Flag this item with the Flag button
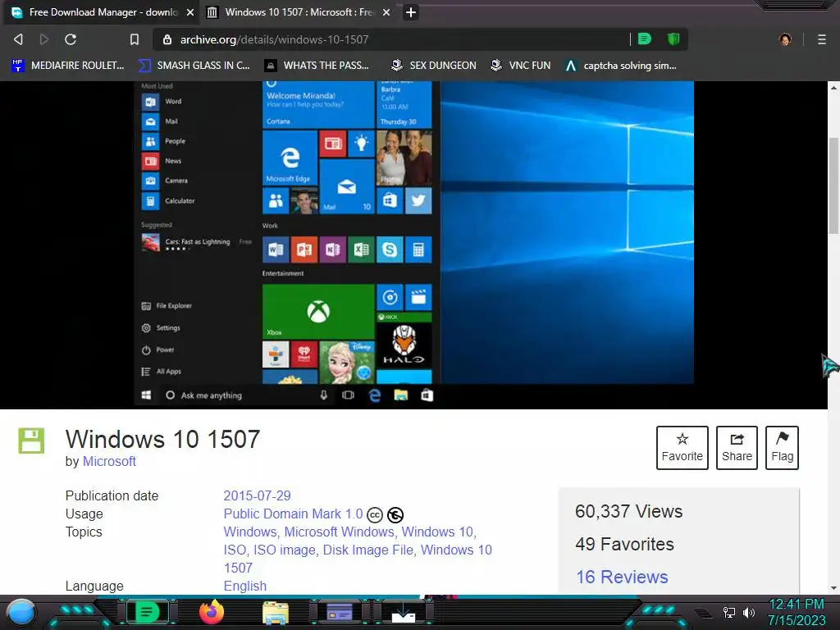 pyautogui.click(x=782, y=448)
